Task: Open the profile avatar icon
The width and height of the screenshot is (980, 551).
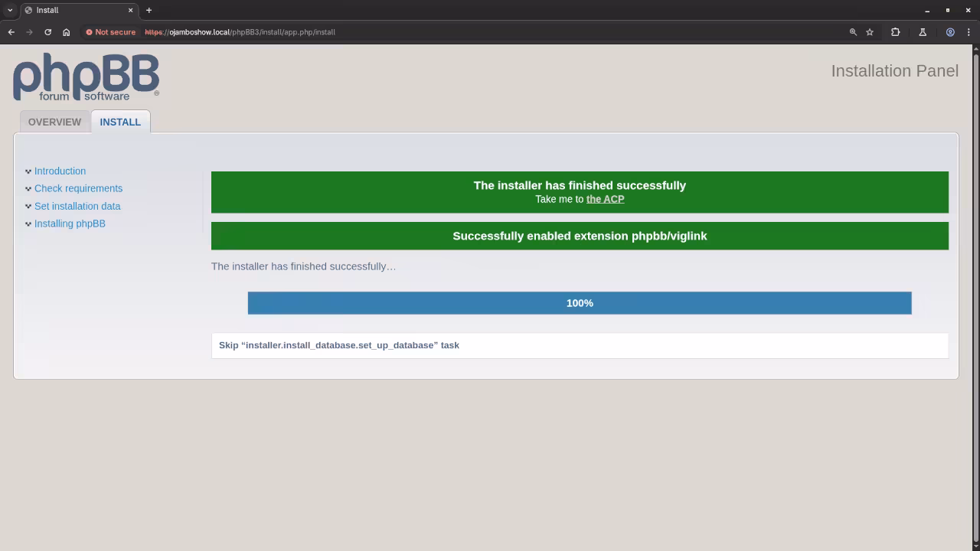Action: pos(950,32)
